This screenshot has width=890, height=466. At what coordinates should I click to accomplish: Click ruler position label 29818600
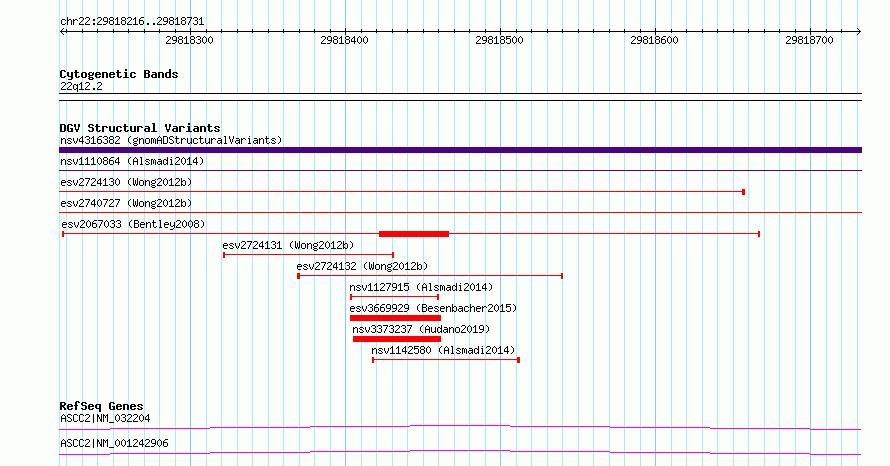pyautogui.click(x=654, y=40)
